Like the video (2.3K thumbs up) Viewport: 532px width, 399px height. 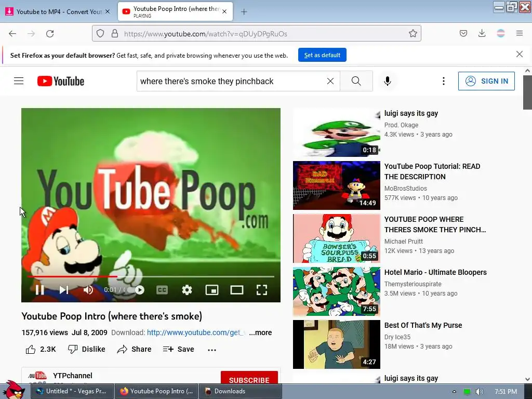41,349
